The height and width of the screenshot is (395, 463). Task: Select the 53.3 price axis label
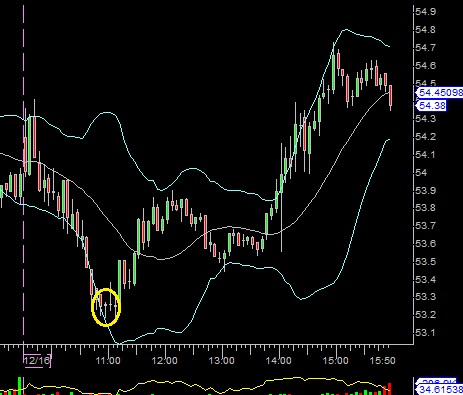coord(425,297)
